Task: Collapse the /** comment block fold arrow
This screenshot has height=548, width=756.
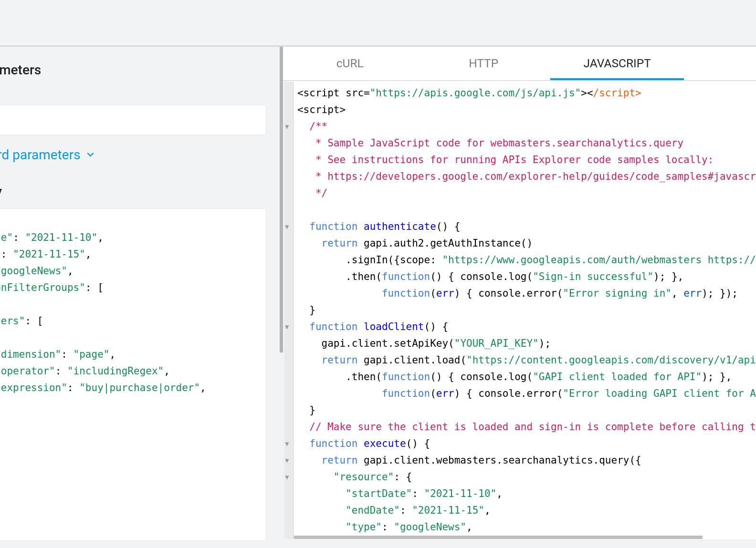Action: pos(287,127)
